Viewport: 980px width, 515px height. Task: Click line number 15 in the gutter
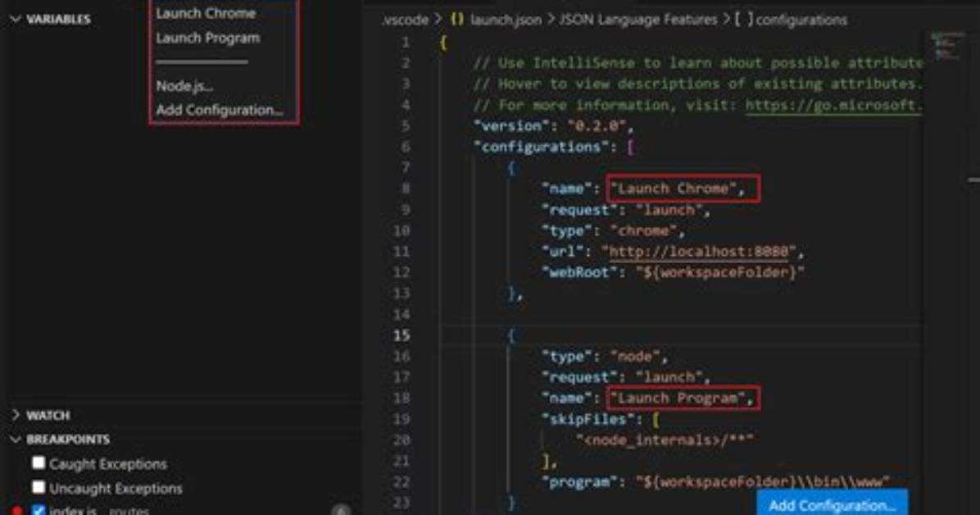click(402, 335)
